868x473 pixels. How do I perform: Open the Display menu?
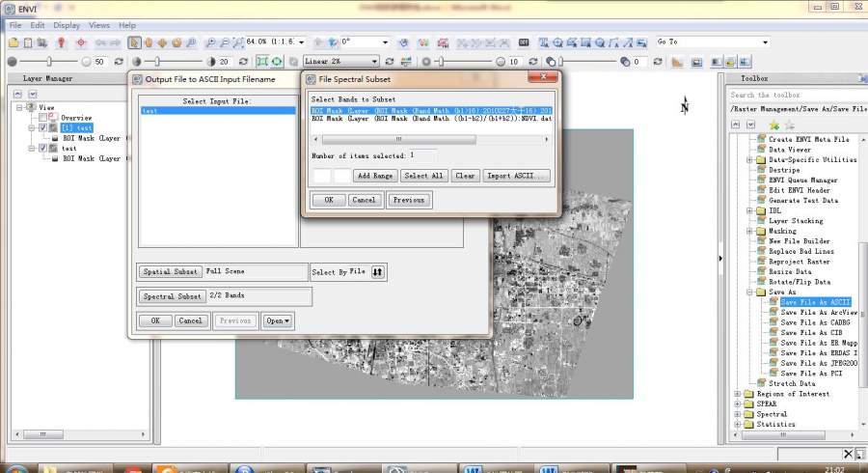tap(67, 25)
